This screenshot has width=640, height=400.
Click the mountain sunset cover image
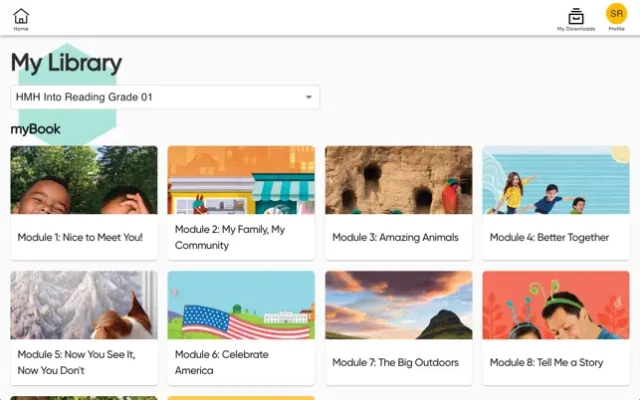[x=398, y=305]
